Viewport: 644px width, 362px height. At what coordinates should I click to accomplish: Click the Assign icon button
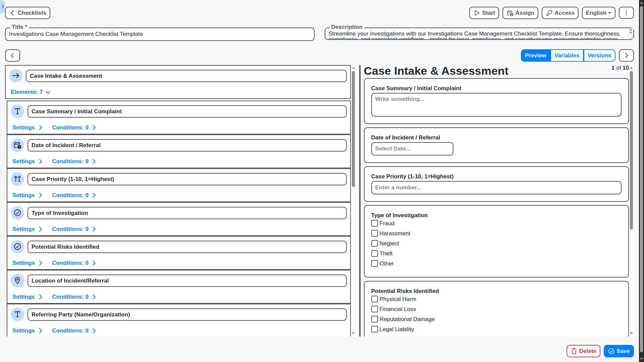point(520,13)
